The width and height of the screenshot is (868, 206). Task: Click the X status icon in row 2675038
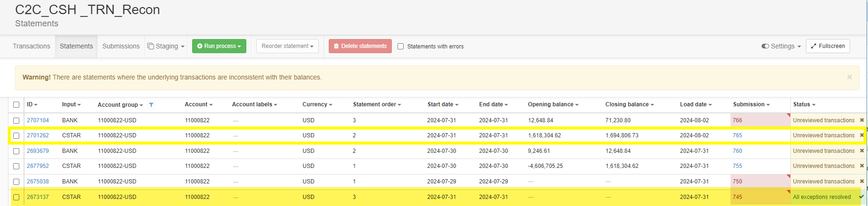862,181
